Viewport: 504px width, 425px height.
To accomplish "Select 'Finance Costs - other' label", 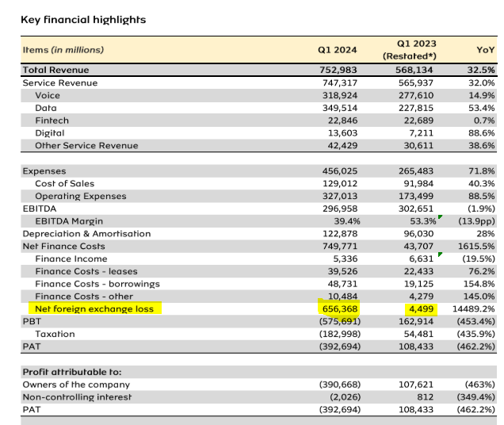I will (84, 297).
